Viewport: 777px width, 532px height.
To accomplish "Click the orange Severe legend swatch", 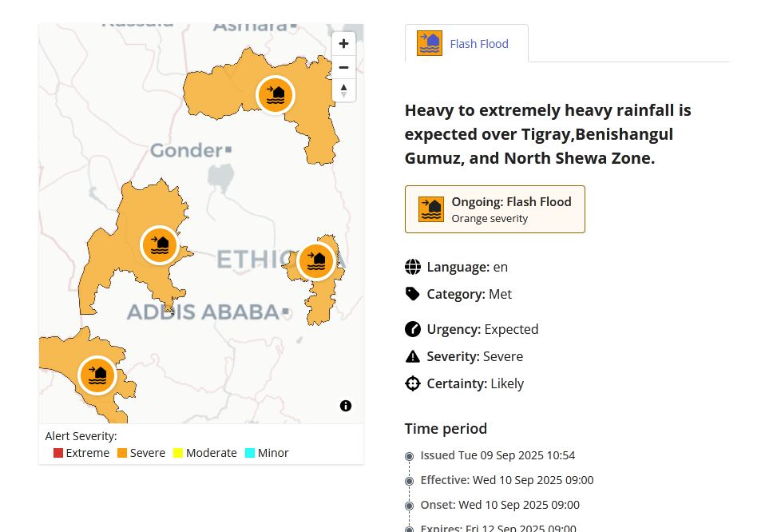I will point(122,453).
